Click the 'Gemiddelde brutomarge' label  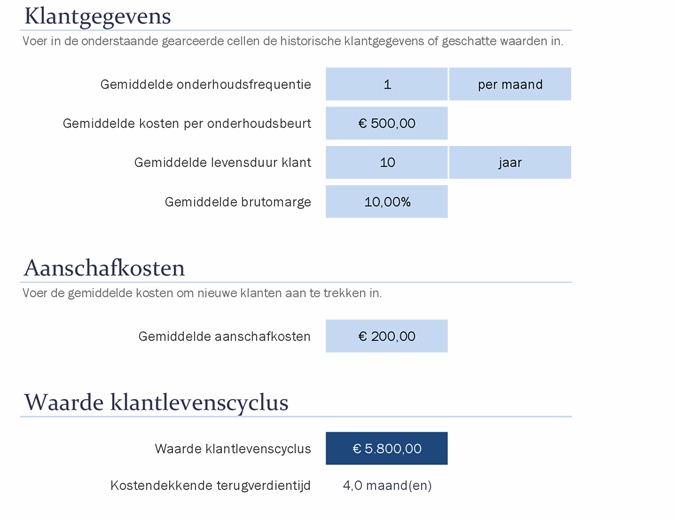tap(238, 201)
